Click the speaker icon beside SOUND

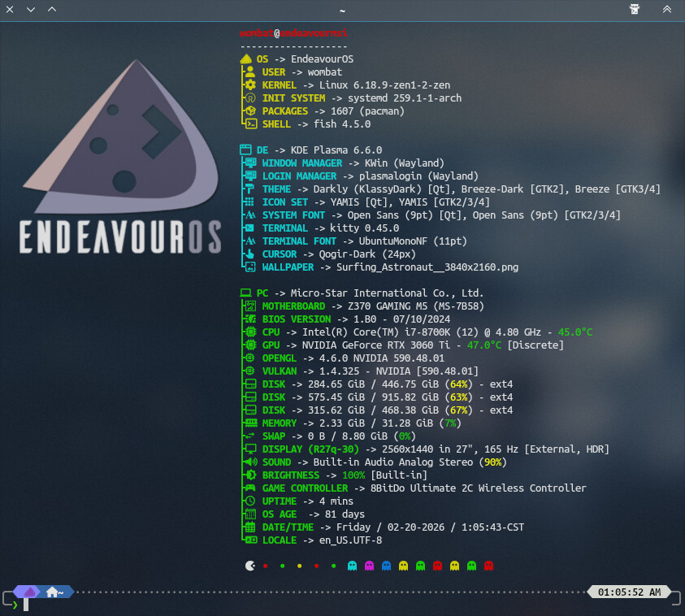point(250,462)
